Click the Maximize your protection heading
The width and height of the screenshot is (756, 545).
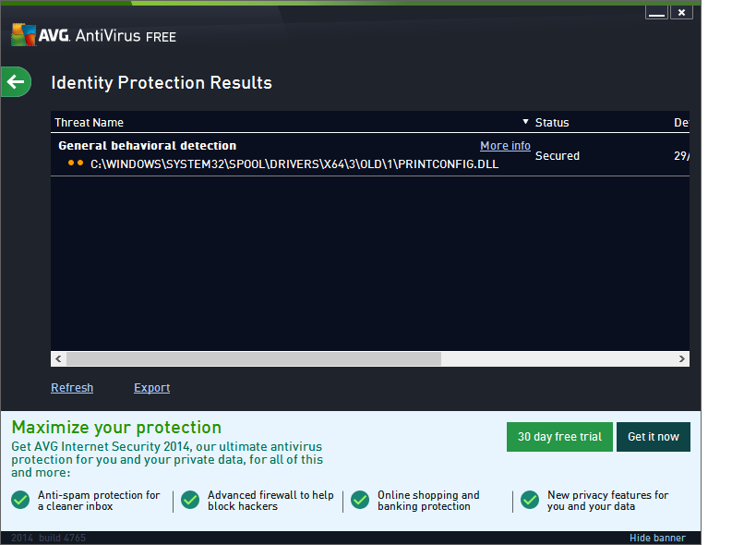[x=116, y=428]
